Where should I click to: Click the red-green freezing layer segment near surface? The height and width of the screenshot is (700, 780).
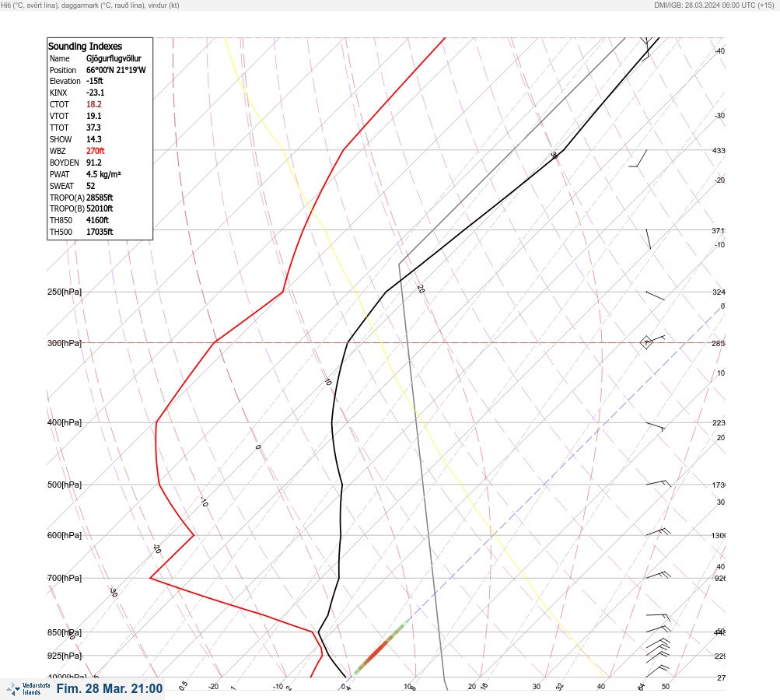pos(380,649)
